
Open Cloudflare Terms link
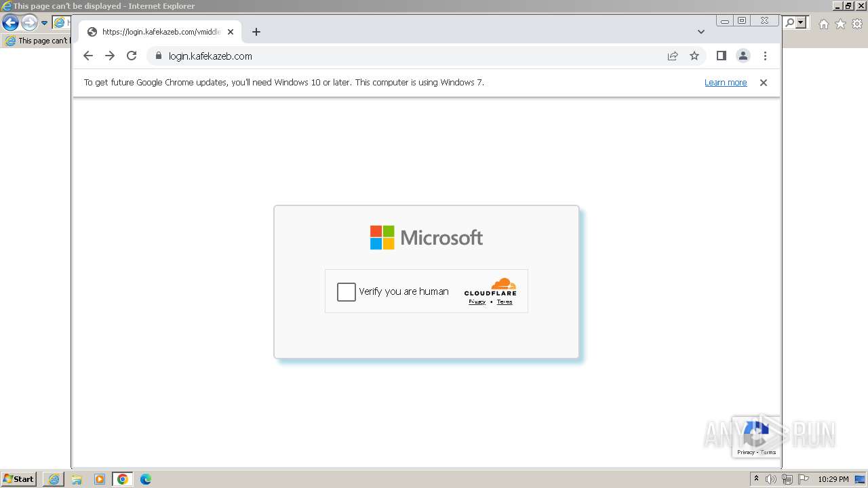pyautogui.click(x=505, y=302)
